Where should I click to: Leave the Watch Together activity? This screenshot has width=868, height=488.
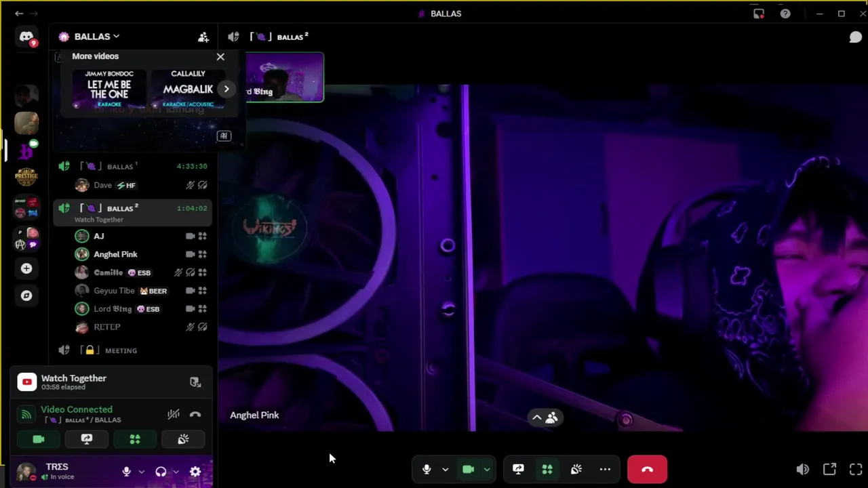point(195,382)
